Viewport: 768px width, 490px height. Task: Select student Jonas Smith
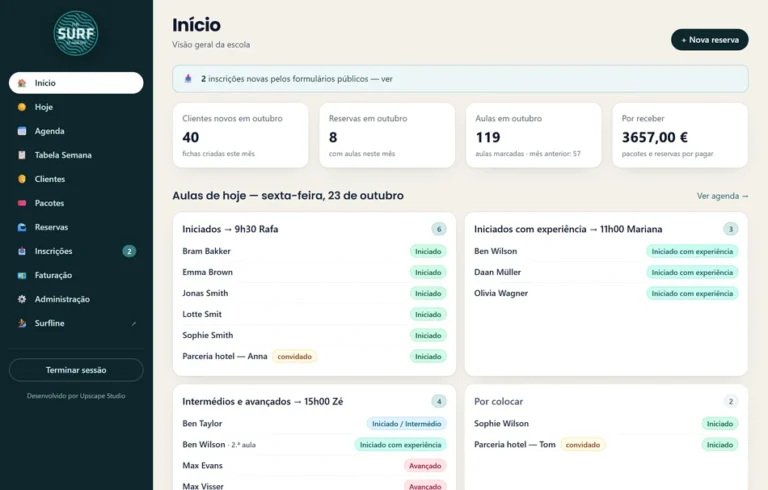205,293
